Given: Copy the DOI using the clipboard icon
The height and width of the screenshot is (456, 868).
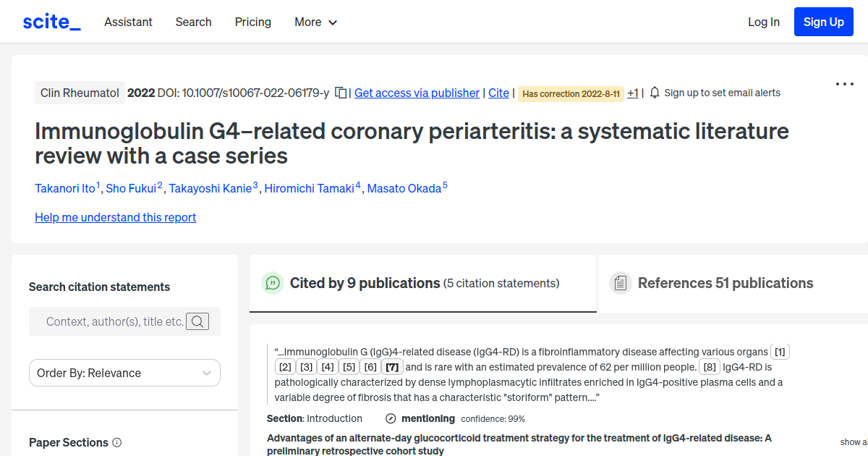Looking at the screenshot, I should [x=340, y=93].
